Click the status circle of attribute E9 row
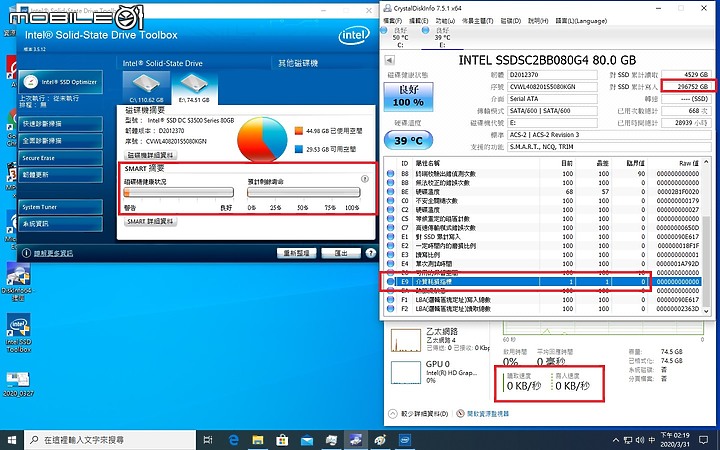The image size is (720, 450). pos(390,281)
